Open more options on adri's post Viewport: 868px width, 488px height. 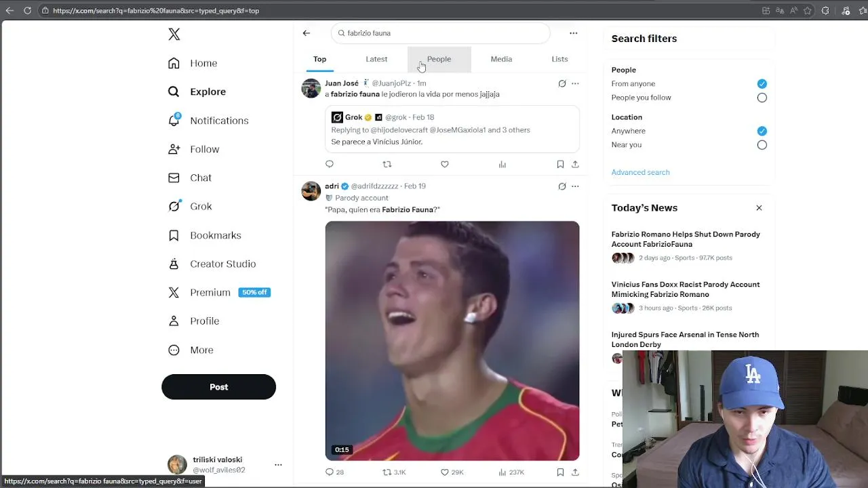click(575, 186)
